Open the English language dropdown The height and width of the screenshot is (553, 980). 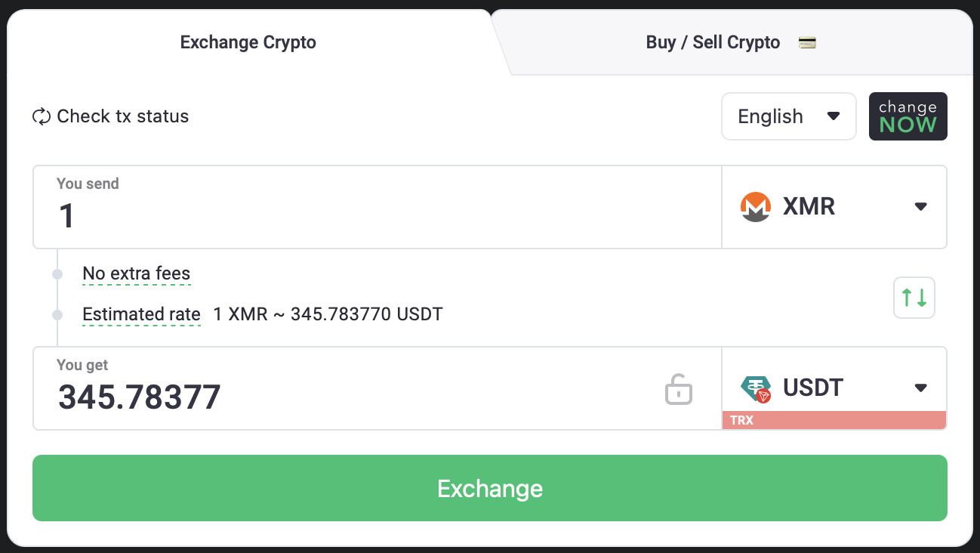pyautogui.click(x=788, y=116)
